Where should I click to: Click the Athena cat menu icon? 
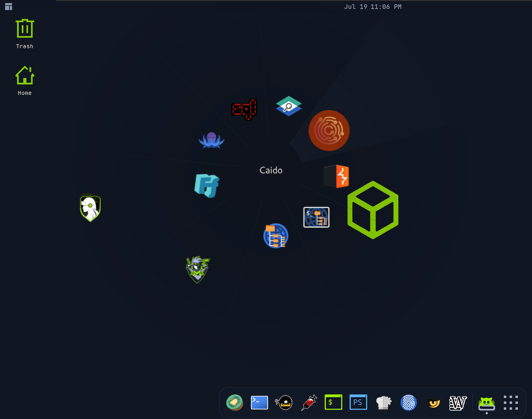coord(486,403)
